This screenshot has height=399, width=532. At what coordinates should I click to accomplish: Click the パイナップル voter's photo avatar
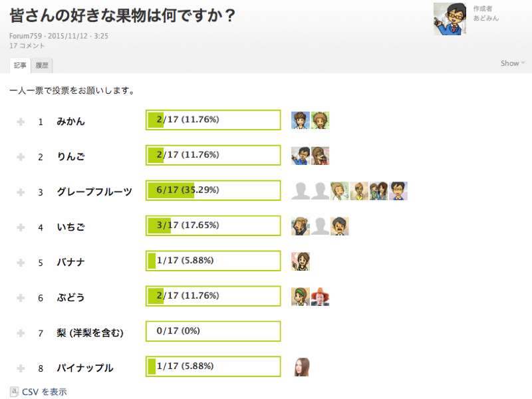pyautogui.click(x=301, y=367)
